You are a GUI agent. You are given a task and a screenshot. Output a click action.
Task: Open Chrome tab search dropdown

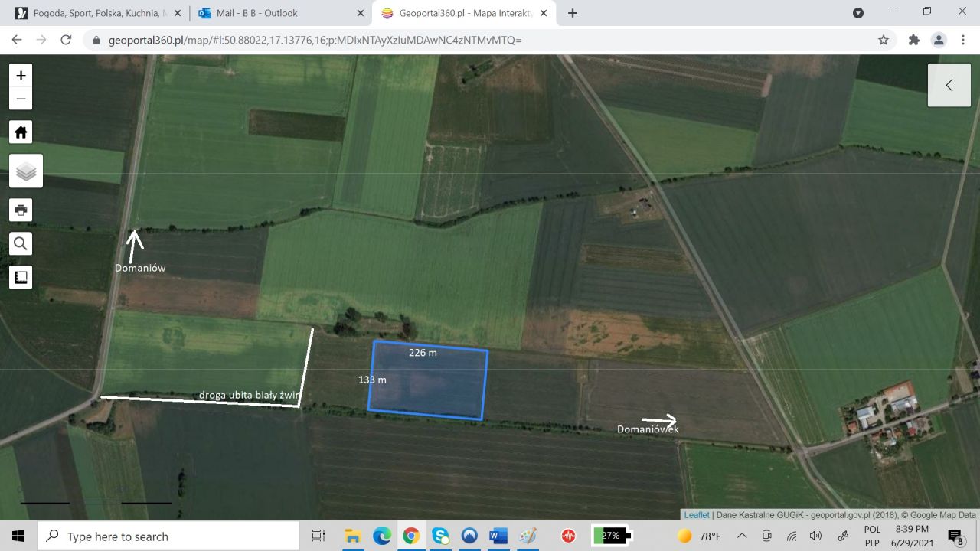click(858, 13)
